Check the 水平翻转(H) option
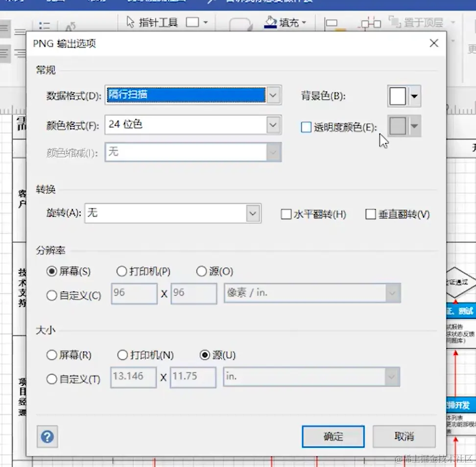The height and width of the screenshot is (467, 476). (x=286, y=214)
